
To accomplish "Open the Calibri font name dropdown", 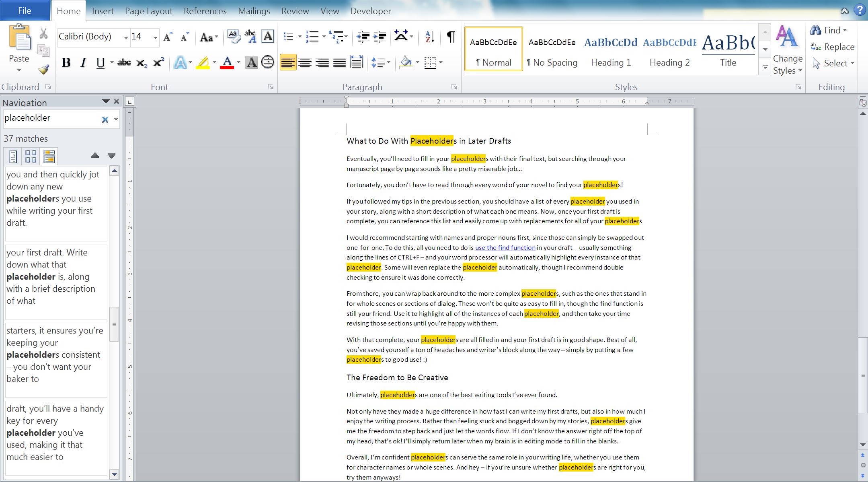I will pos(125,37).
